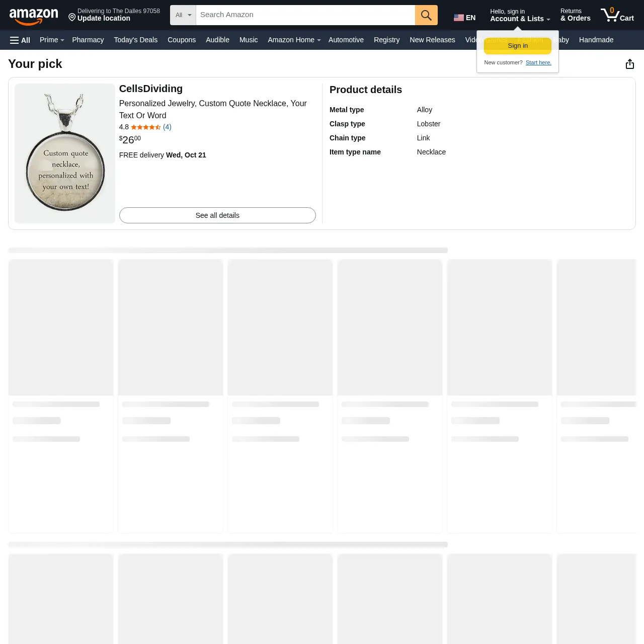This screenshot has height=644, width=644.
Task: Click the $26.00 price
Action: (x=130, y=139)
